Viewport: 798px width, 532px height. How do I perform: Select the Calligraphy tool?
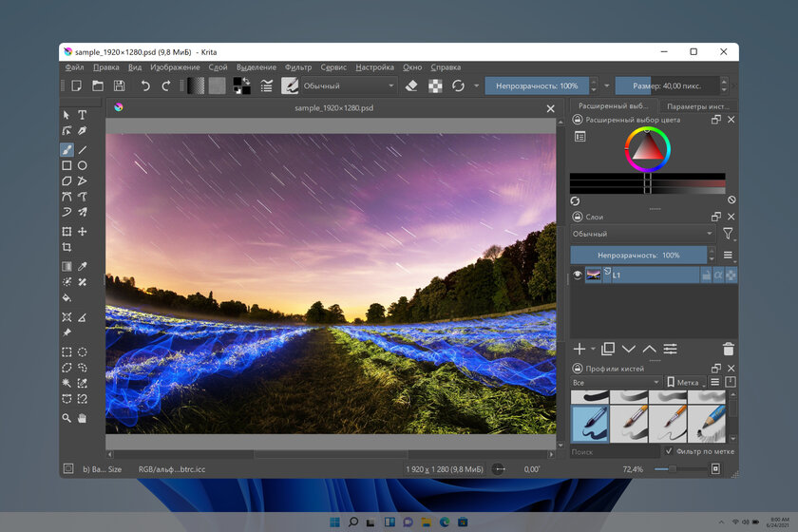click(82, 131)
